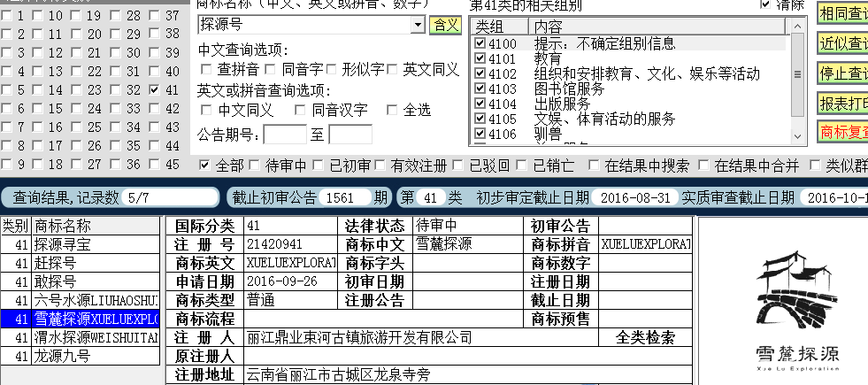The width and height of the screenshot is (868, 385).
Task: Click the 类组 column header
Action: (501, 26)
